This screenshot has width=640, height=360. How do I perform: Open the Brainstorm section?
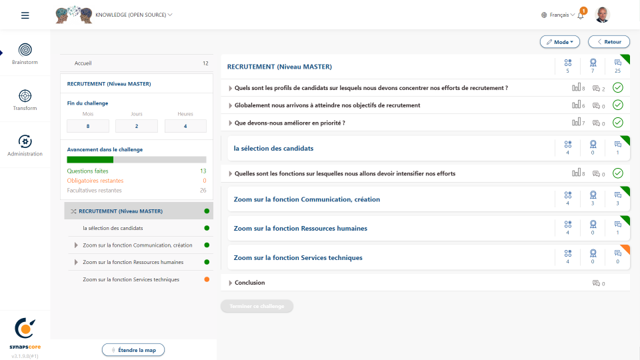click(x=25, y=54)
